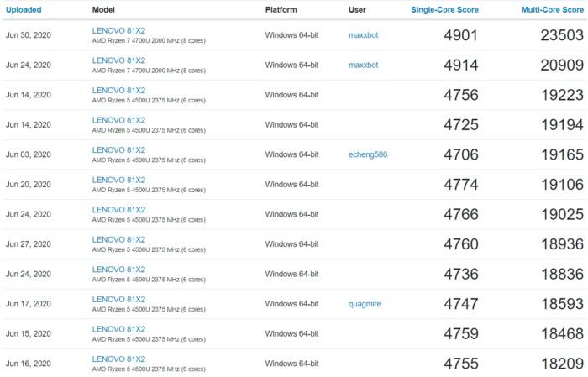Viewport: 588px width, 377px height.
Task: Open quagmire user profile
Action: pos(365,304)
